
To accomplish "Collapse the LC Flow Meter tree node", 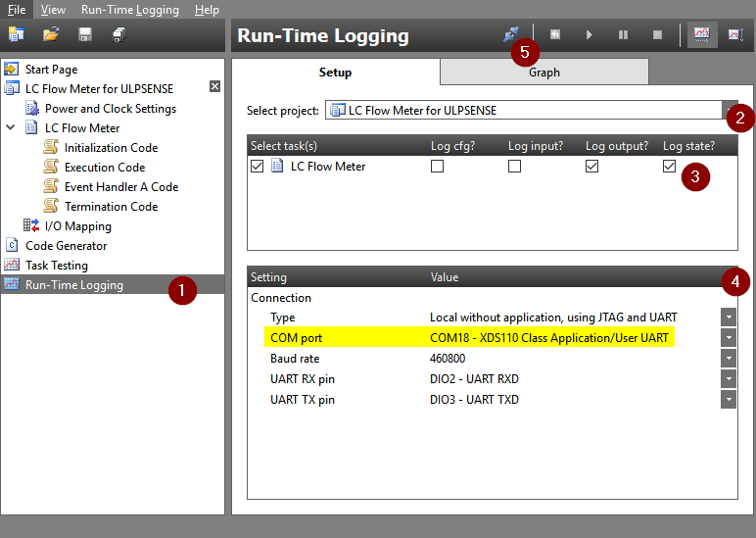I will [11, 127].
